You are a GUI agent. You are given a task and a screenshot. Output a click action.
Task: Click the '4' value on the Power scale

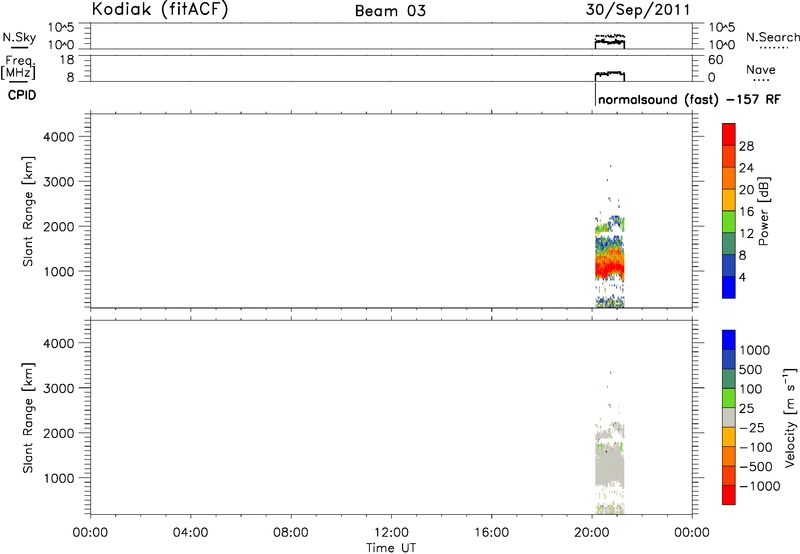point(742,277)
